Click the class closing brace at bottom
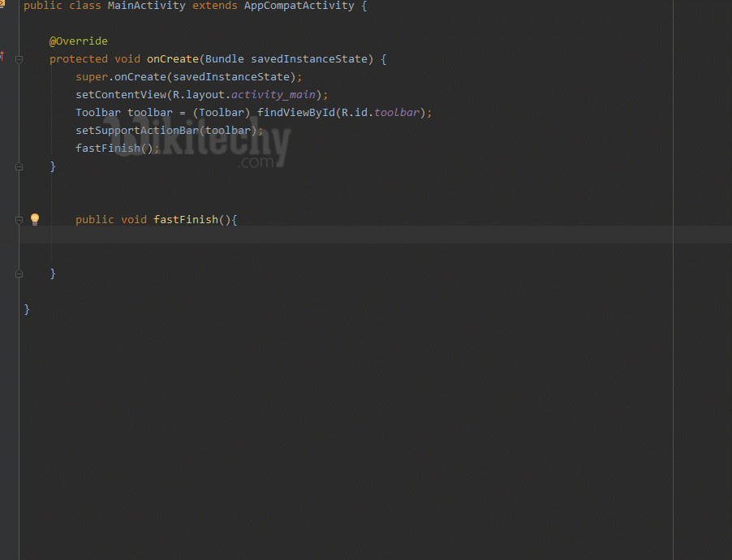This screenshot has height=560, width=732. (27, 309)
